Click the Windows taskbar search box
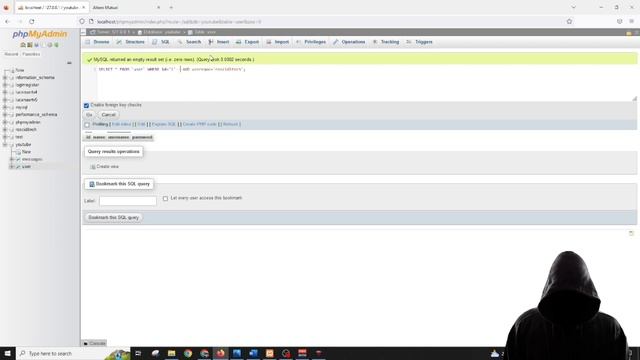 tap(73, 353)
